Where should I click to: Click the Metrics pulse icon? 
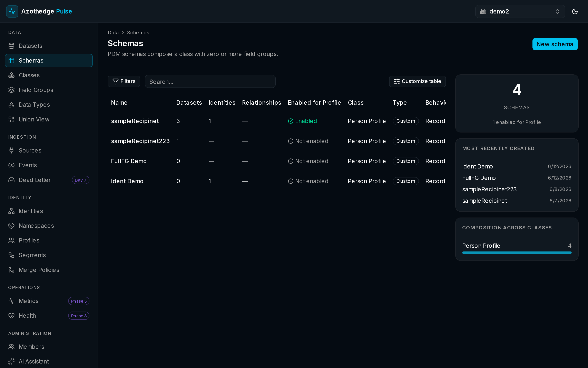[11, 301]
